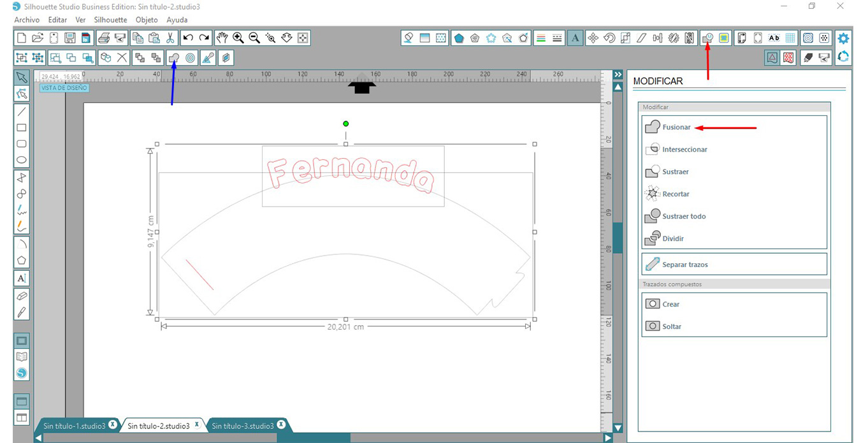Open the Modify panel icon

pyautogui.click(x=707, y=38)
